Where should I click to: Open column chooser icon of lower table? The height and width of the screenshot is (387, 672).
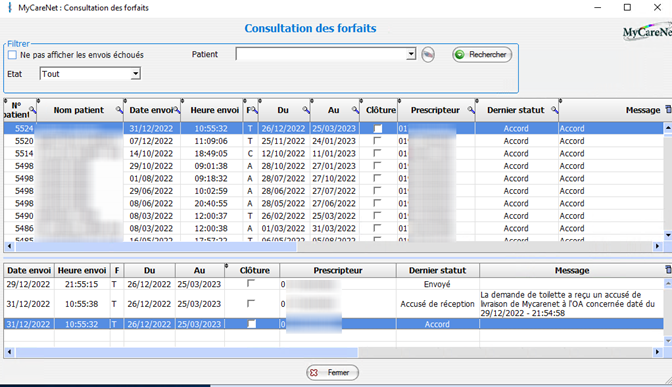click(x=668, y=270)
